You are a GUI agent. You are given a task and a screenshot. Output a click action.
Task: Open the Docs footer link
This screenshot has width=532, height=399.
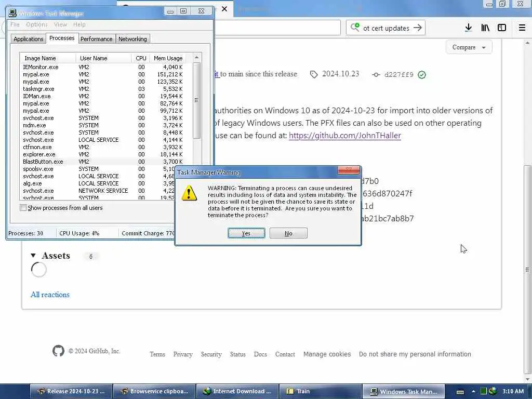[260, 354]
